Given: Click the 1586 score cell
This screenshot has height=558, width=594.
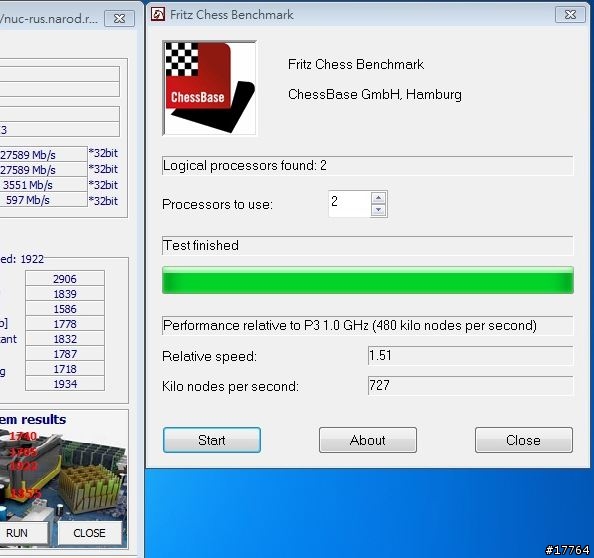Looking at the screenshot, I should [x=65, y=309].
